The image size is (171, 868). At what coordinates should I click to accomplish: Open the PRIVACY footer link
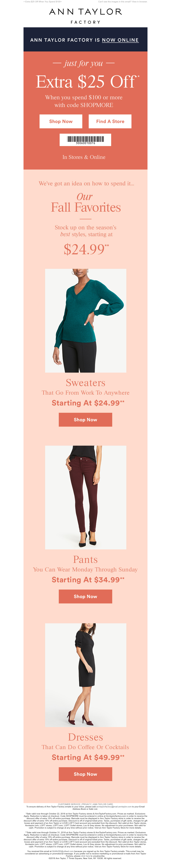[x=87, y=804]
